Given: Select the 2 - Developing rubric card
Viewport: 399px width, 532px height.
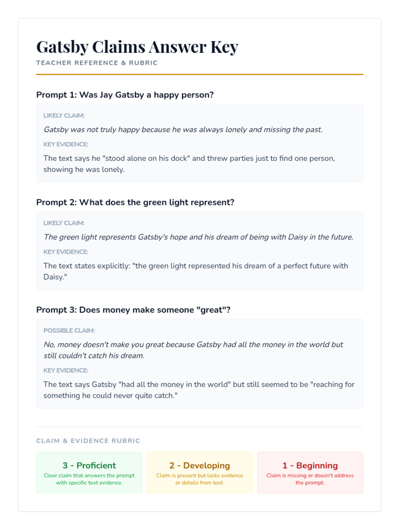Looking at the screenshot, I should 199,472.
